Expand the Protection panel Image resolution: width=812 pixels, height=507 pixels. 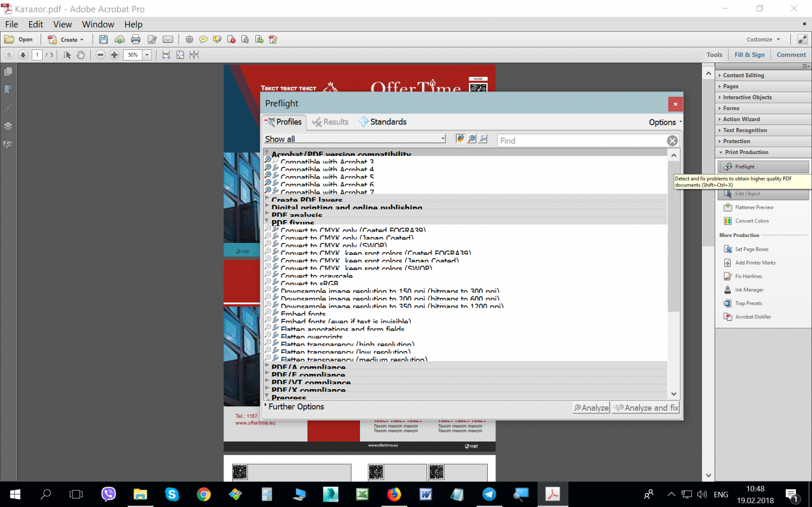(763, 141)
